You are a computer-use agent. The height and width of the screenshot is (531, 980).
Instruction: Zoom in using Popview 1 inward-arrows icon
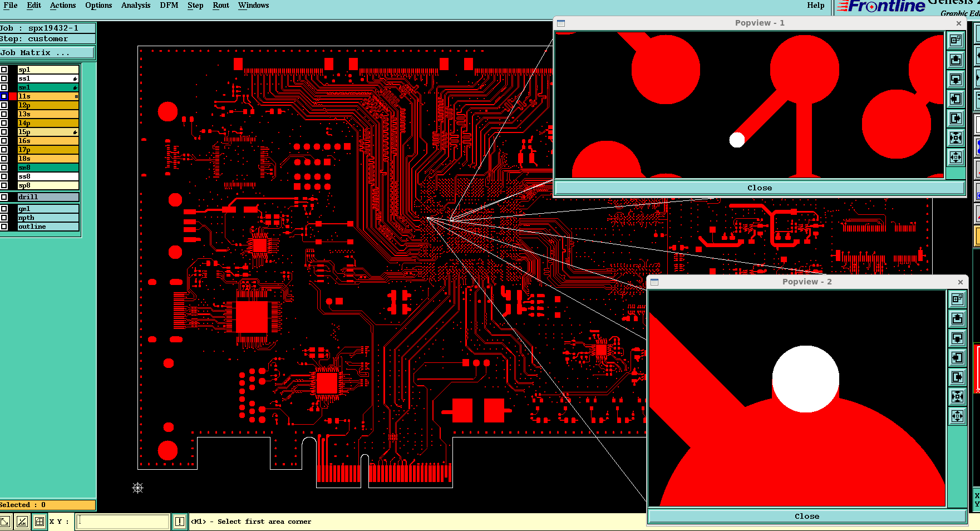[x=956, y=137]
